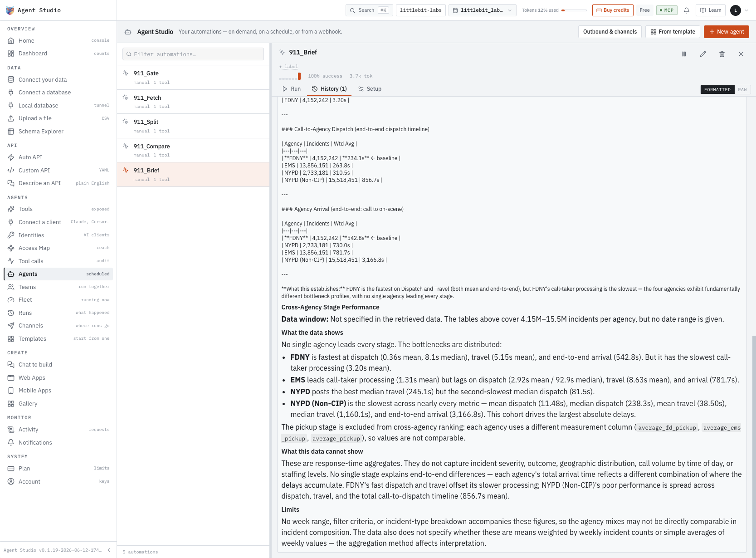756x558 pixels.
Task: Select the 911_Gate automation
Action: pos(193,78)
